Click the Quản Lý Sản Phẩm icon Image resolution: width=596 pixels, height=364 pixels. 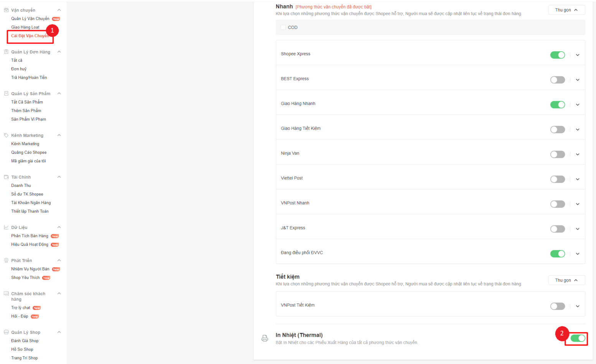[6, 94]
